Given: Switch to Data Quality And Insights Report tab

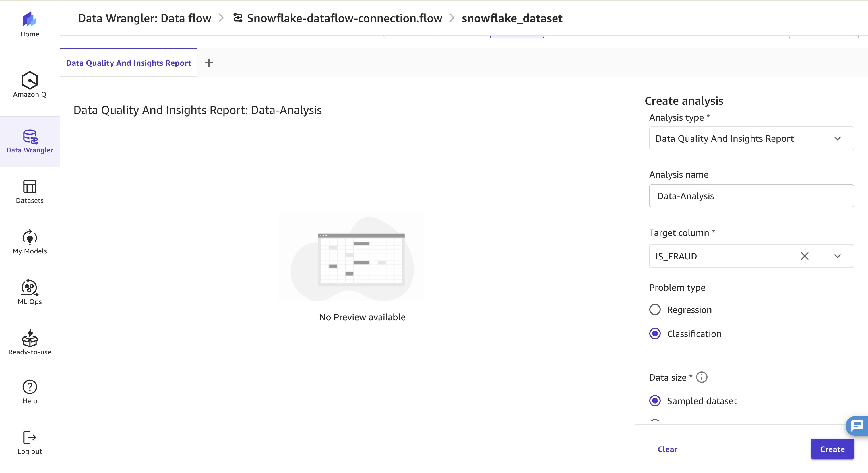Looking at the screenshot, I should click(x=128, y=63).
